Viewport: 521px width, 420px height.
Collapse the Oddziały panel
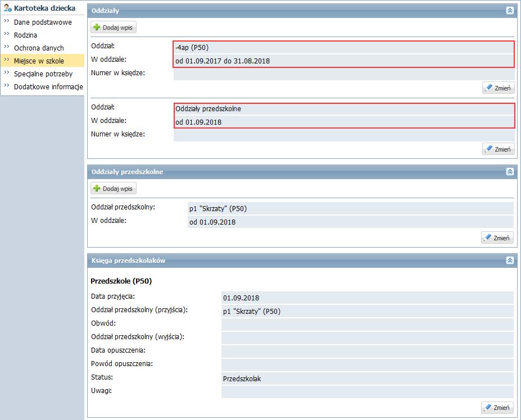pos(510,11)
